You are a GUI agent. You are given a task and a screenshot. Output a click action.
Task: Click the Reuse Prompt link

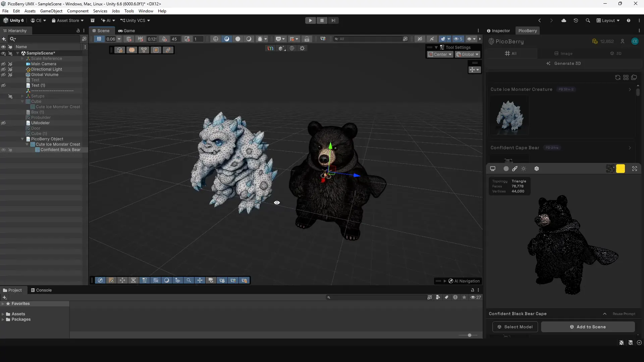pyautogui.click(x=624, y=314)
